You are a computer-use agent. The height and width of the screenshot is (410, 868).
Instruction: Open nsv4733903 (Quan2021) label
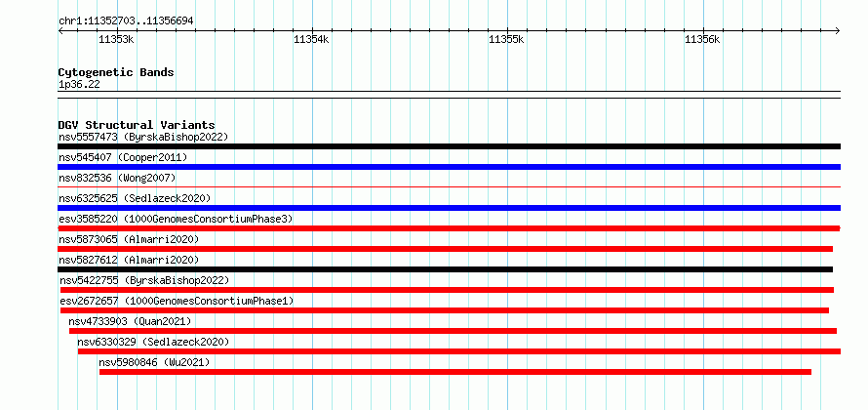coord(130,321)
